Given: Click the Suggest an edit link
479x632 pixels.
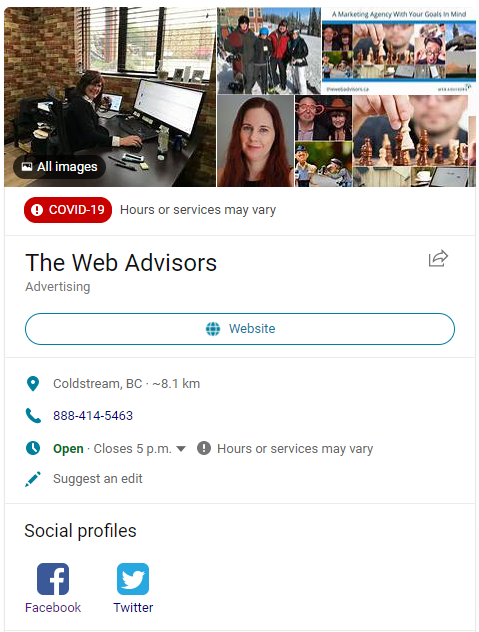Looking at the screenshot, I should [x=98, y=479].
